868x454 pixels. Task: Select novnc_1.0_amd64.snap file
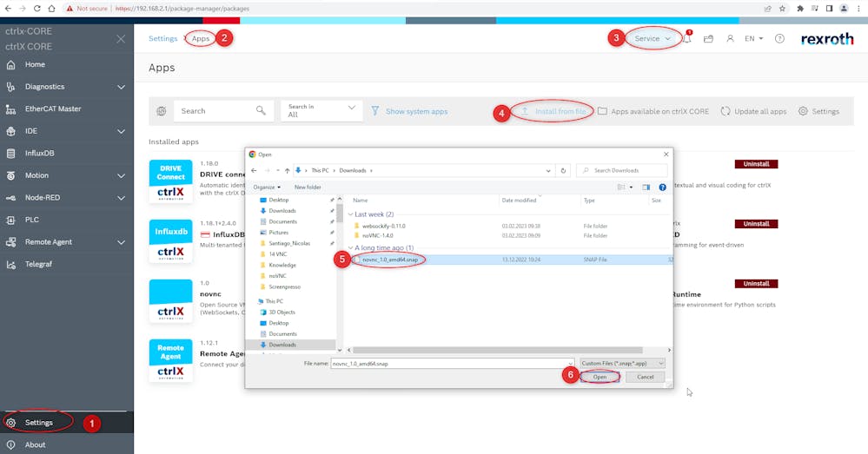click(390, 260)
